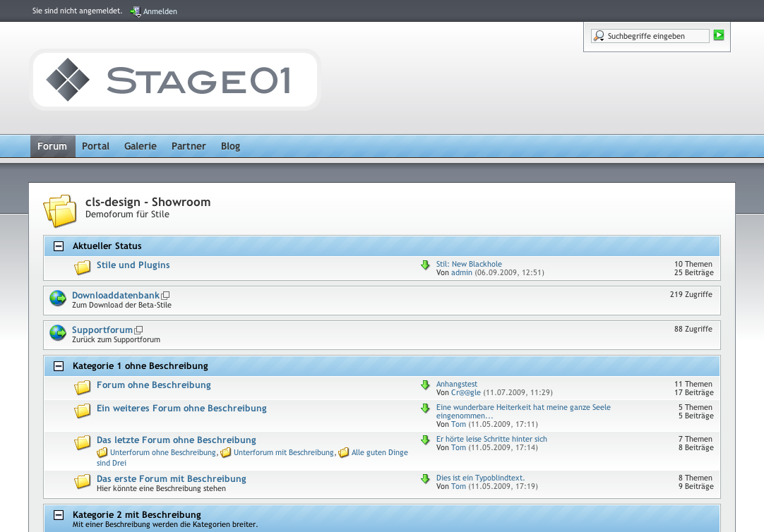Click folder icon next to Stile und Plugins
The width and height of the screenshot is (764, 532).
83,267
